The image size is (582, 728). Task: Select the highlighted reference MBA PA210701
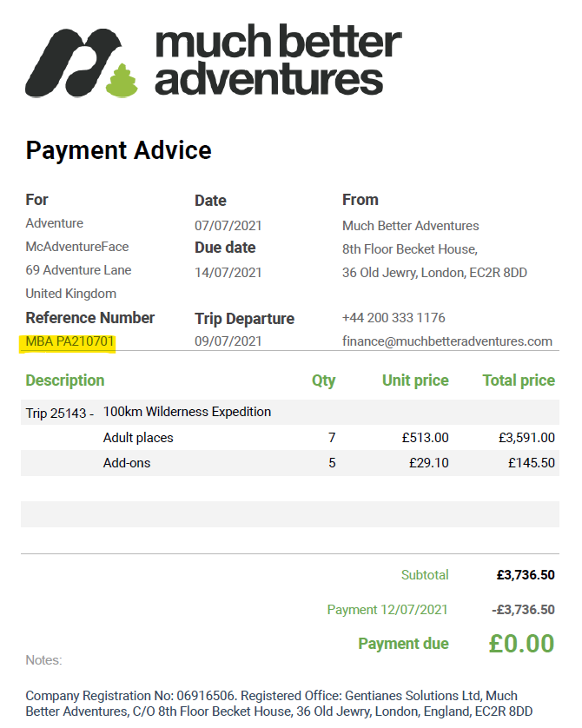[70, 341]
